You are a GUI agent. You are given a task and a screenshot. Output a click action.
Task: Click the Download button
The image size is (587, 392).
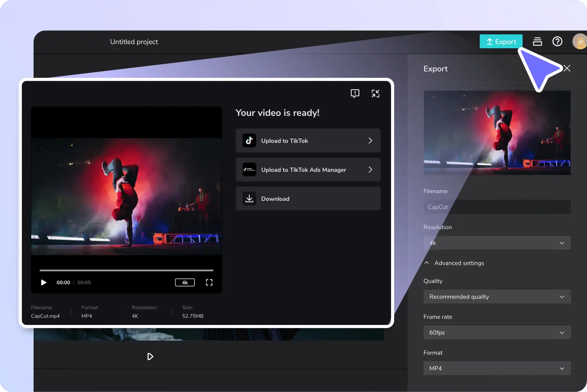point(308,199)
